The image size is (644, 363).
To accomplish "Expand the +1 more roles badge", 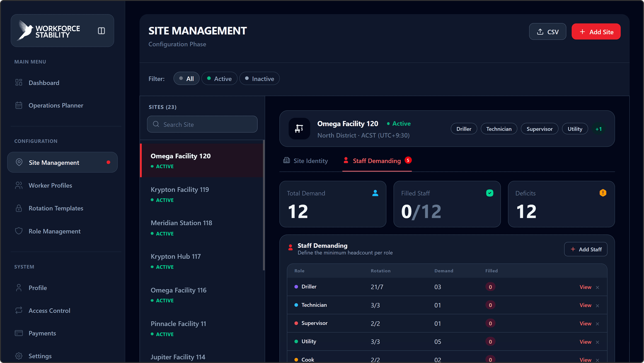I will click(x=598, y=129).
